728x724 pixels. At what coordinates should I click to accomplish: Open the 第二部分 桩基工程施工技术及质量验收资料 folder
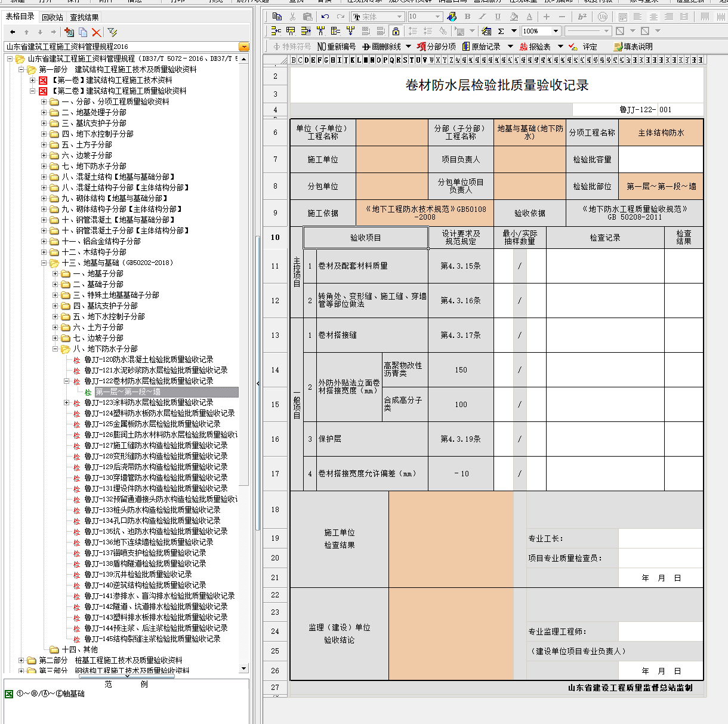click(110, 660)
